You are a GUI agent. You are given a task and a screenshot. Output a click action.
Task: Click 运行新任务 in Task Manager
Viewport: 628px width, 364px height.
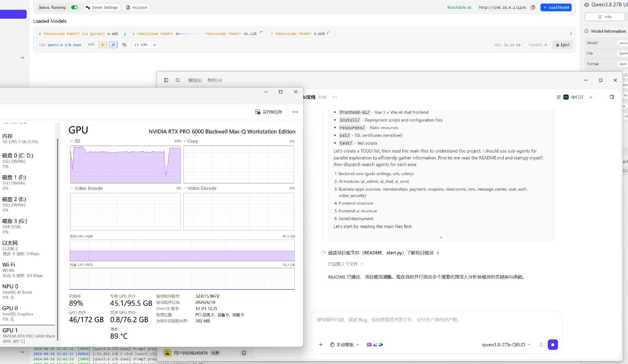pyautogui.click(x=269, y=112)
